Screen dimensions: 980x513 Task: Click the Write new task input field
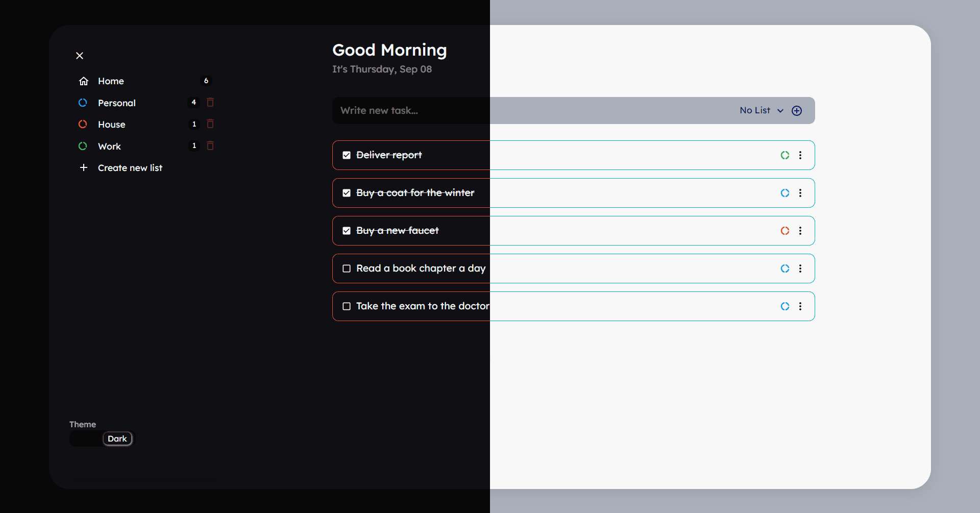531,111
